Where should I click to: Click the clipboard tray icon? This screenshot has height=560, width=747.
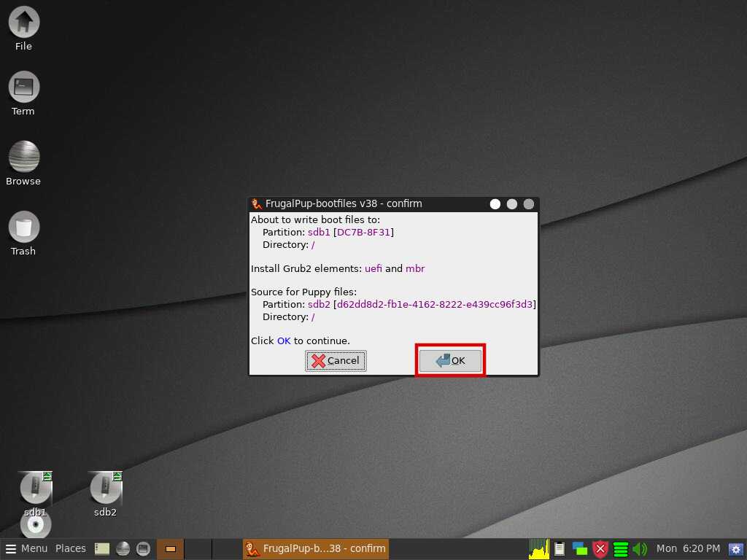[x=560, y=548]
